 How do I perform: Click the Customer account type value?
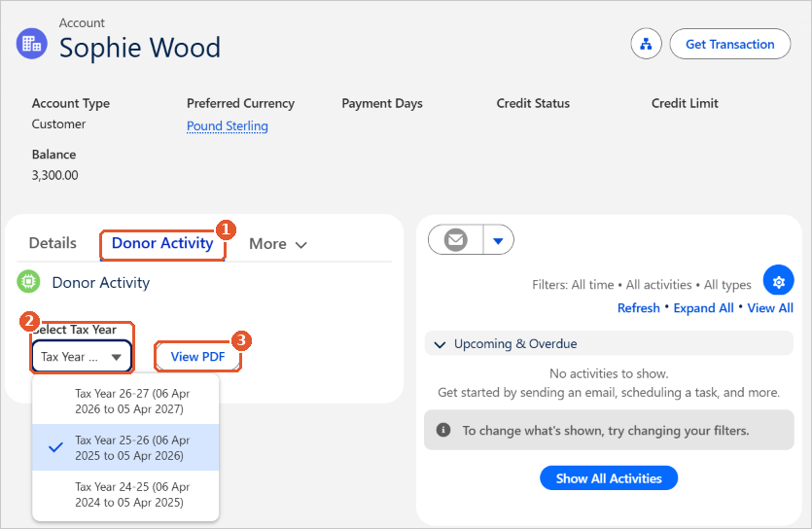(58, 124)
